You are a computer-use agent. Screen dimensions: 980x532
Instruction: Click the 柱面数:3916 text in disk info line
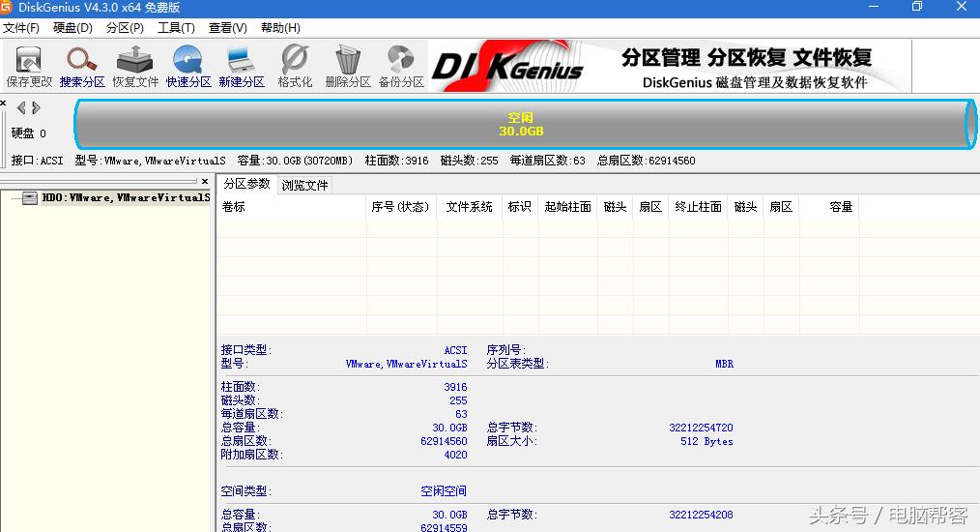click(x=396, y=161)
